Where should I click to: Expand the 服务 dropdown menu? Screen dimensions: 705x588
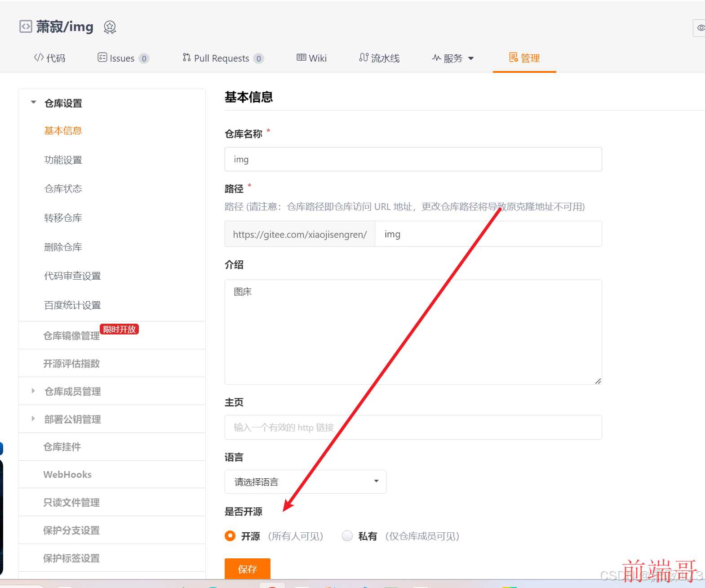click(453, 58)
